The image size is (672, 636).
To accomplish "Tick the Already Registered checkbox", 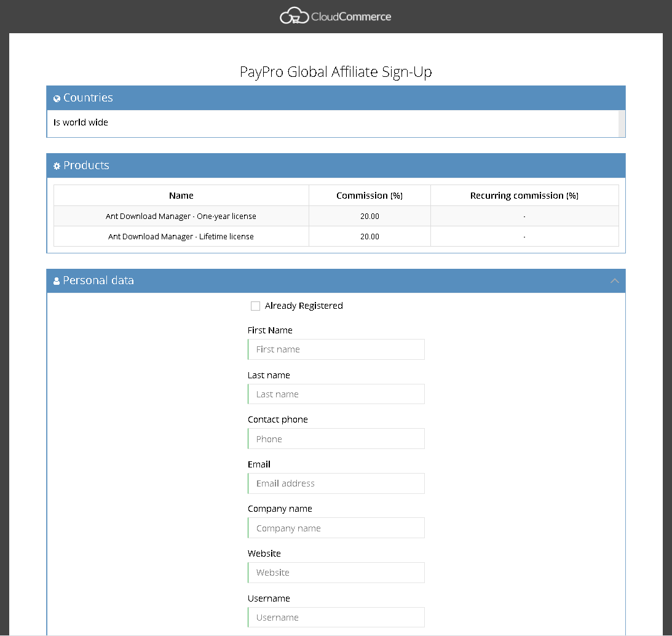I will [255, 306].
